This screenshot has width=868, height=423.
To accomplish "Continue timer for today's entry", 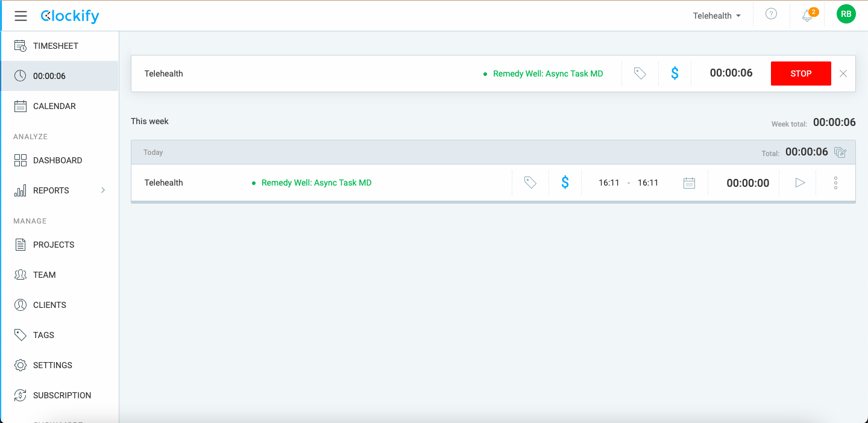I will 800,183.
